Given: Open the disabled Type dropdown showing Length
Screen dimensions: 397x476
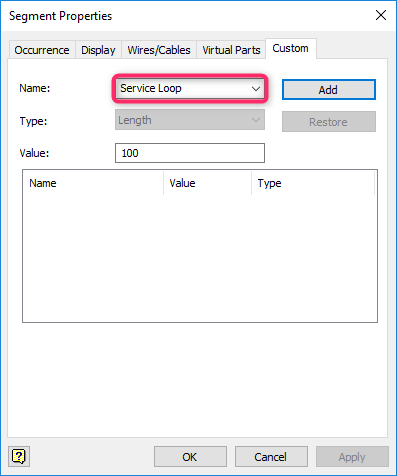Looking at the screenshot, I should click(x=190, y=120).
